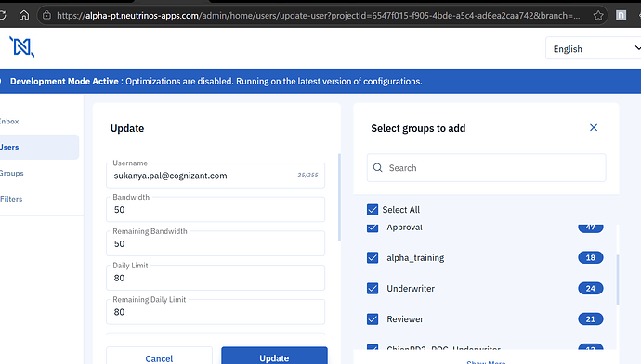
Task: Click the browser home icon
Action: click(x=24, y=16)
